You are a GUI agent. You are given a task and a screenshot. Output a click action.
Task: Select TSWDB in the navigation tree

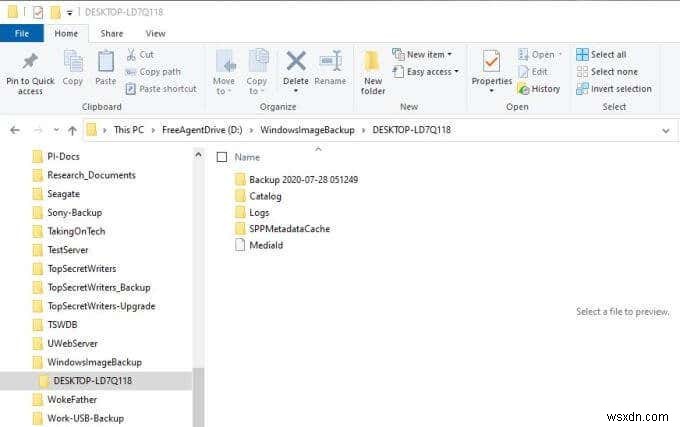click(x=55, y=324)
